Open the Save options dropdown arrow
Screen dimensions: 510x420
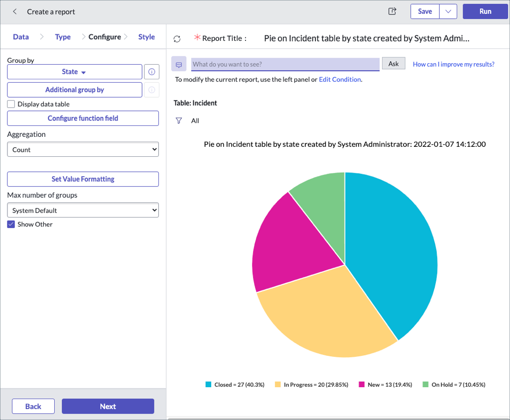coord(448,11)
